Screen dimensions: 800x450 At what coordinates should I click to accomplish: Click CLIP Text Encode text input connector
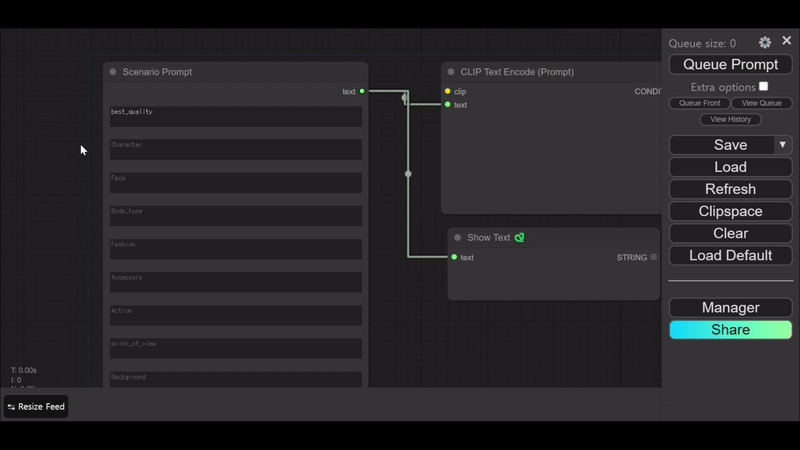tap(447, 105)
